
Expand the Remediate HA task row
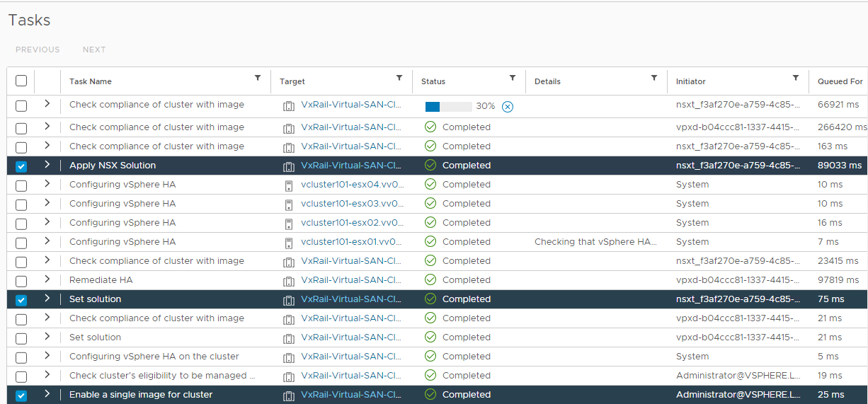click(x=47, y=279)
